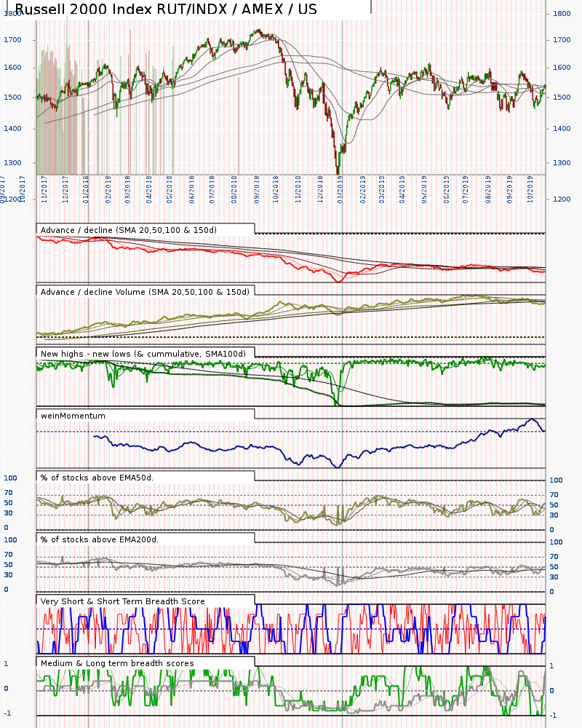This screenshot has height=728, width=582.
Task: Select the 11/2018 date label
Action: (298, 189)
